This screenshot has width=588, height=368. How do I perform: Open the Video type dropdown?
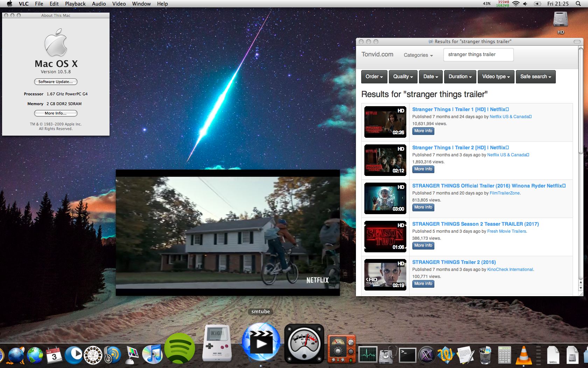tap(496, 76)
